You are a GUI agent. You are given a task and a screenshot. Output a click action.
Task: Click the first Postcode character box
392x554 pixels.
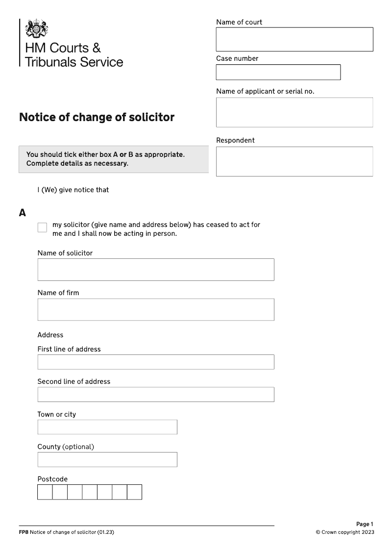45,492
